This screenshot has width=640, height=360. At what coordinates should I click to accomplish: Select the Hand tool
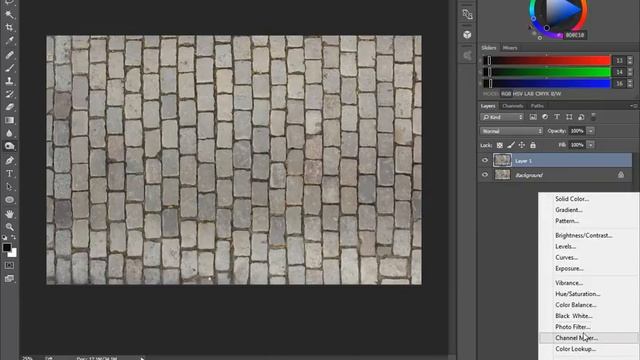click(x=9, y=214)
